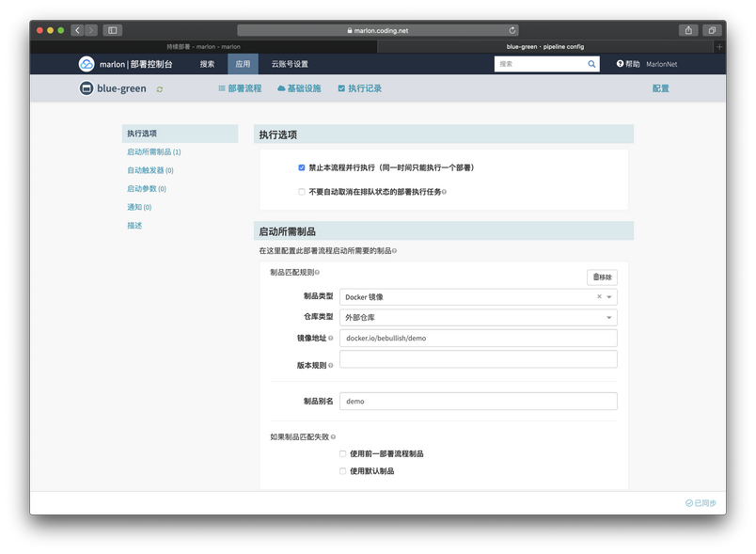Check the 使用前一部署流程制品 option
The width and height of the screenshot is (756, 554).
coord(343,453)
